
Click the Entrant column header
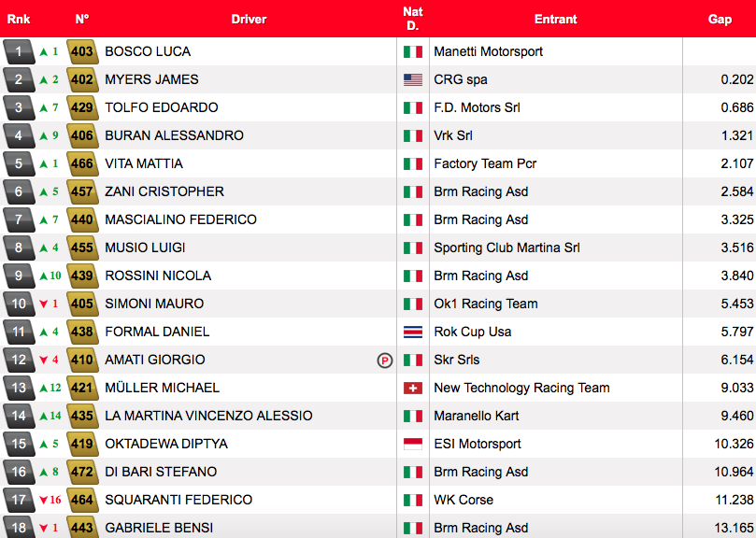pyautogui.click(x=555, y=20)
